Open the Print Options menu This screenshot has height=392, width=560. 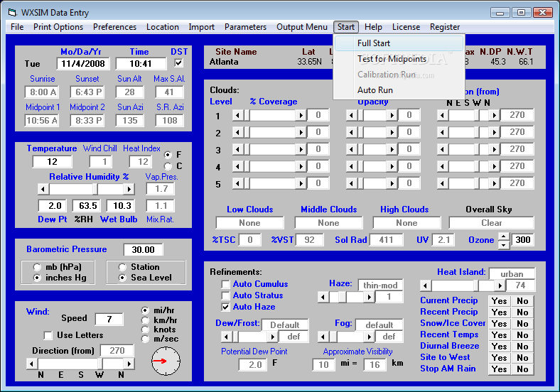[x=58, y=27]
